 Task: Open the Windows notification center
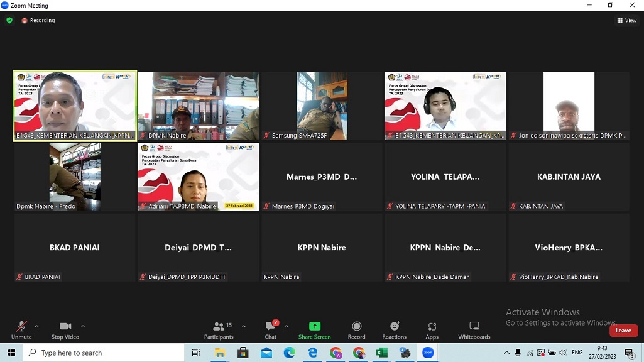coord(629,353)
